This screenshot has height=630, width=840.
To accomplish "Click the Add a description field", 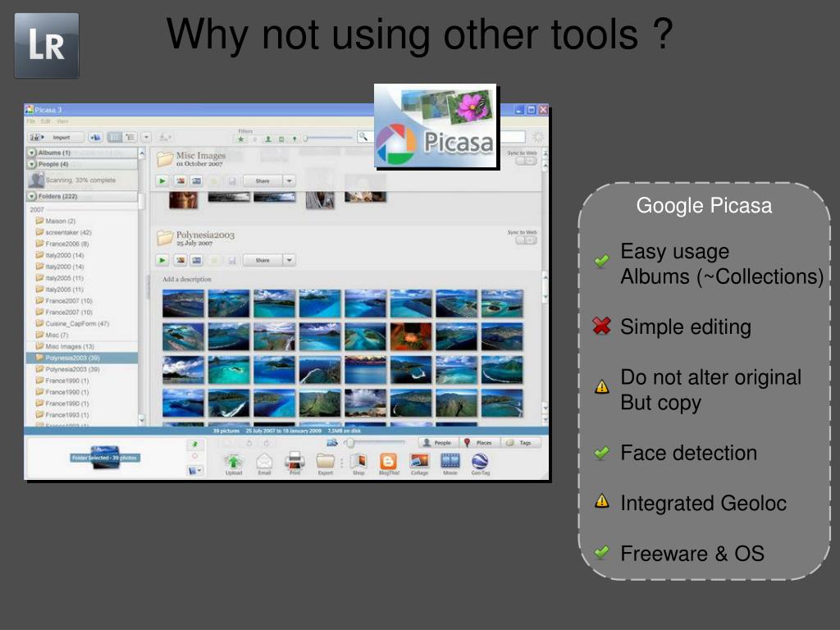I will pyautogui.click(x=187, y=279).
